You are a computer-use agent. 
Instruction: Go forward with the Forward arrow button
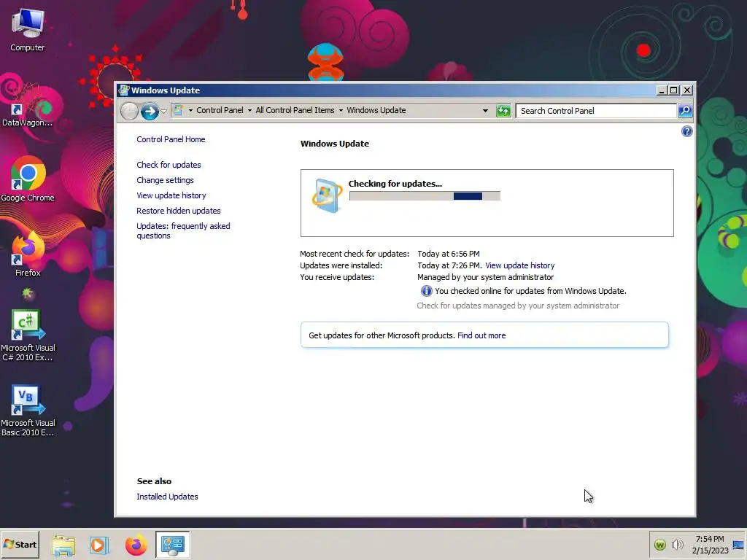tap(150, 112)
